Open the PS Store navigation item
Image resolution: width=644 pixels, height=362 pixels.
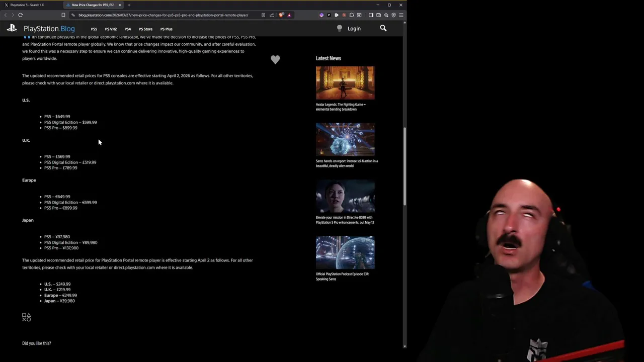coord(145,29)
